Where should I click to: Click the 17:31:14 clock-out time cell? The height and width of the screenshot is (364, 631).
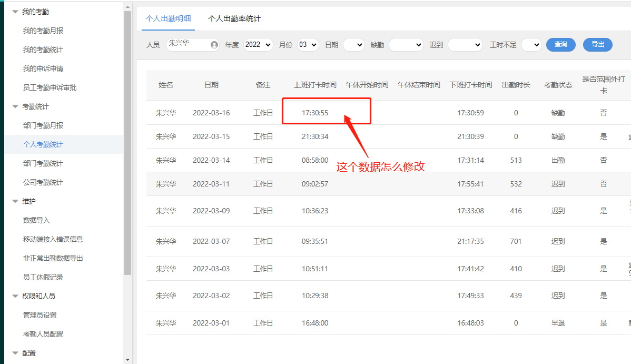471,160
